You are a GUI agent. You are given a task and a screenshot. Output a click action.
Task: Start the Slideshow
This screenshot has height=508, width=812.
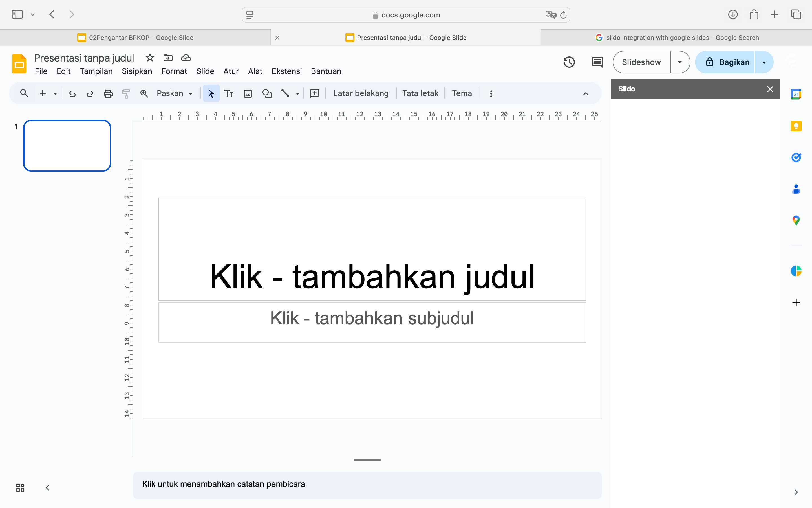(641, 62)
